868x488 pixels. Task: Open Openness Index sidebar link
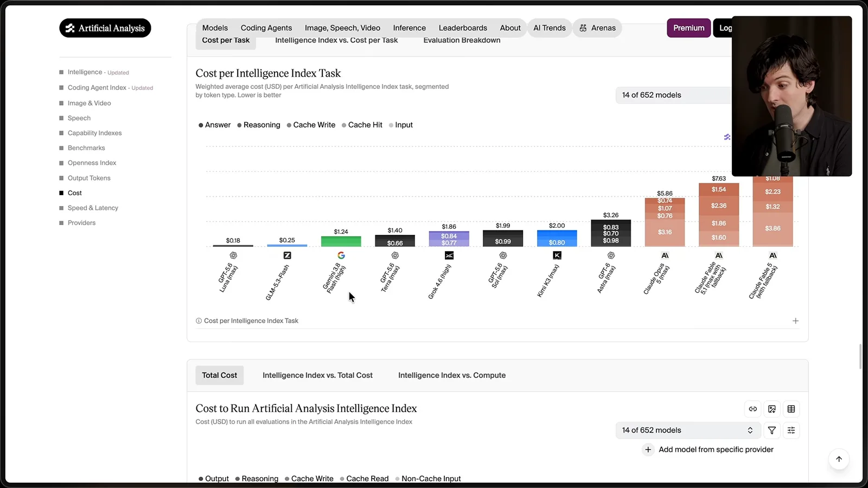[92, 163]
